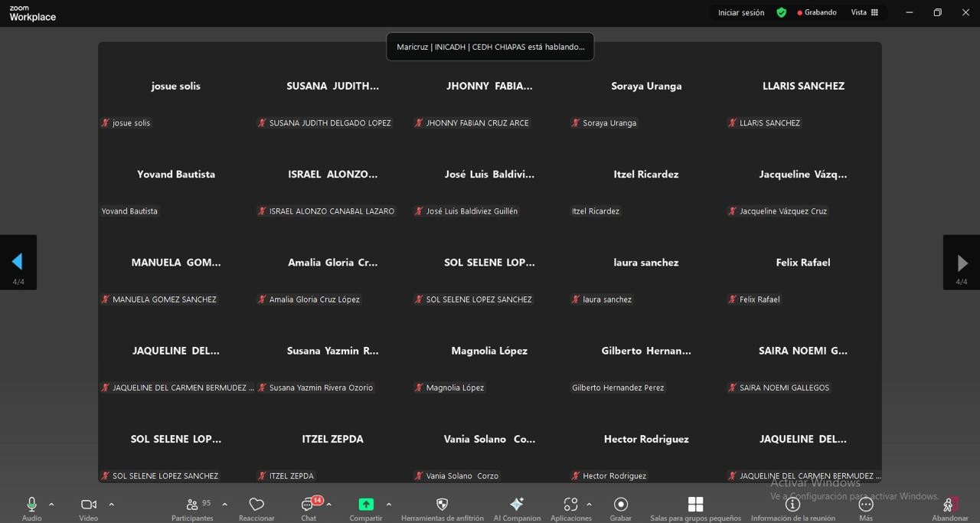Open the Participantes panel icon
Screen dimensions: 980x523
tap(191, 505)
